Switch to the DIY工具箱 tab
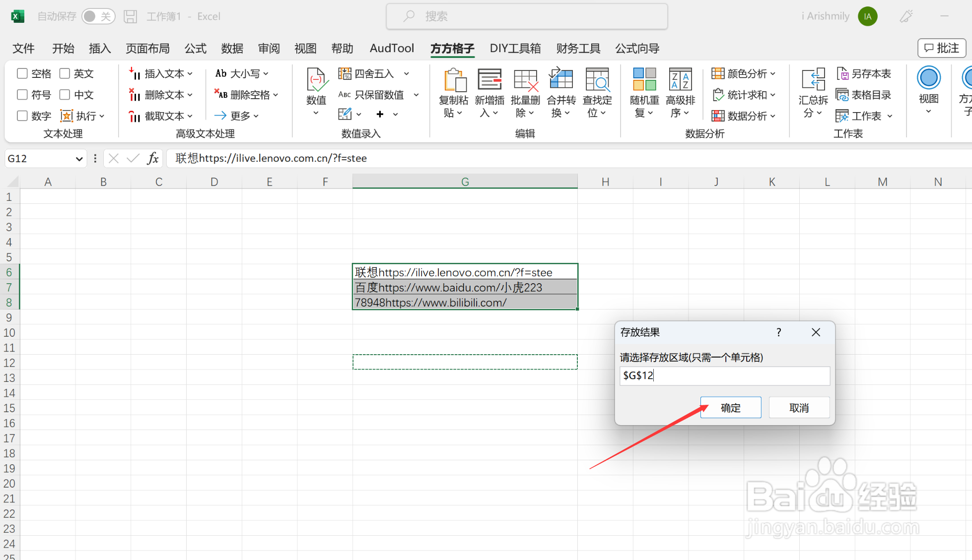This screenshot has height=560, width=972. coord(515,48)
